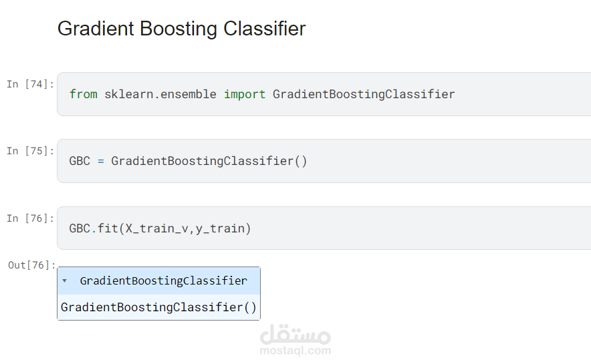Select the In [75] cell prompt
This screenshot has width=591, height=364.
(30, 151)
